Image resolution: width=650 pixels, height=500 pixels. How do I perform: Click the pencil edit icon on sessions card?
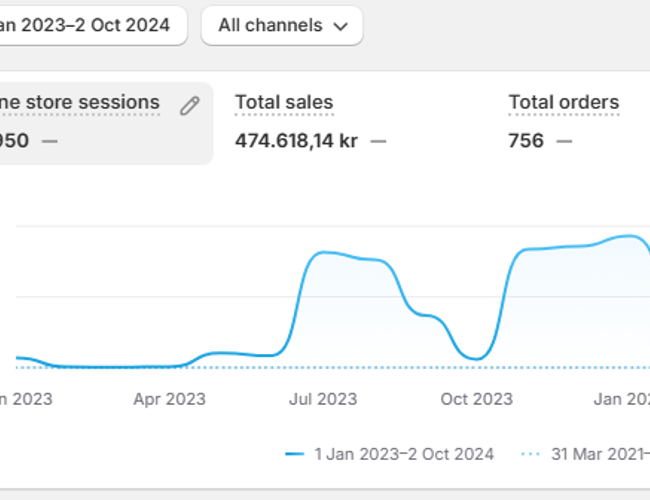189,105
